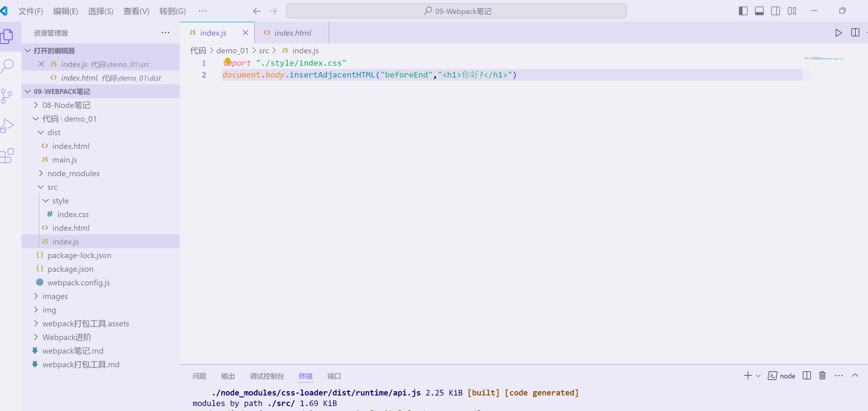Toggle the secondary sidebar layout button
This screenshot has width=868, height=411.
775,11
